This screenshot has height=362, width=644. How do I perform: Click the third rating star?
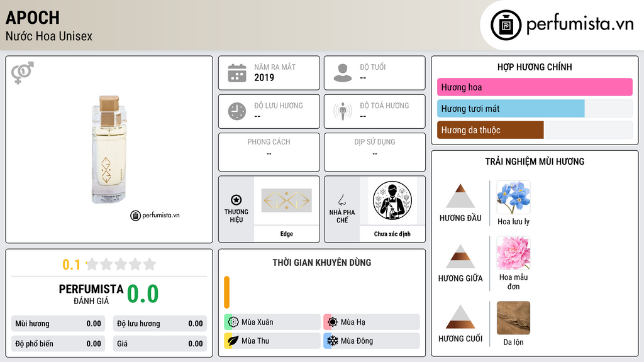(121, 264)
